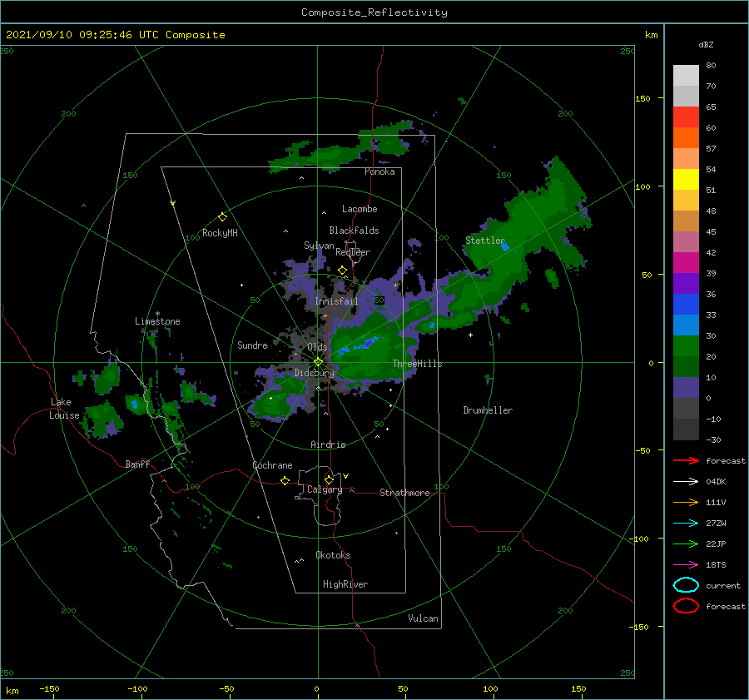Viewport: 749px width, 700px height.
Task: Click the purple 39 dBZ color swatch
Action: pos(686,283)
